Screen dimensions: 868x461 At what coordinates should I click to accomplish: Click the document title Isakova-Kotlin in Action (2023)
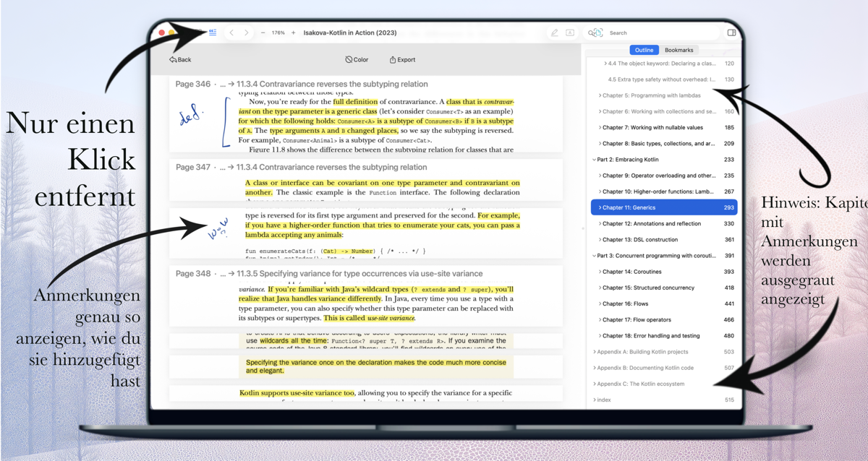[x=350, y=33]
